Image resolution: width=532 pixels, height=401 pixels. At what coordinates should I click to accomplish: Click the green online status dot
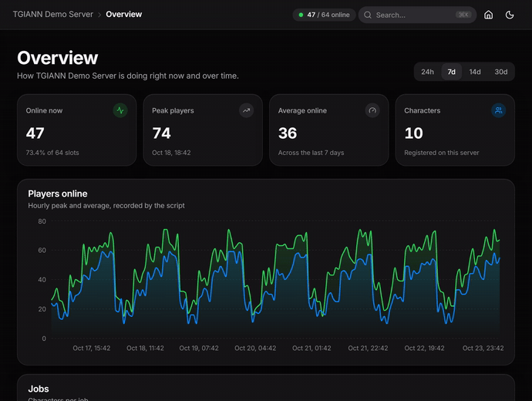coord(301,15)
